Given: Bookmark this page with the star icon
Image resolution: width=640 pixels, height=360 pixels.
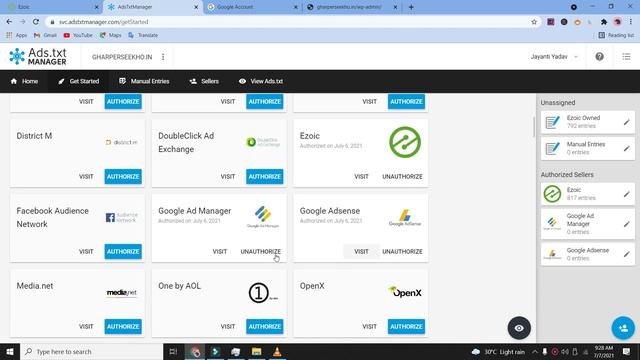Looking at the screenshot, I should coord(534,22).
